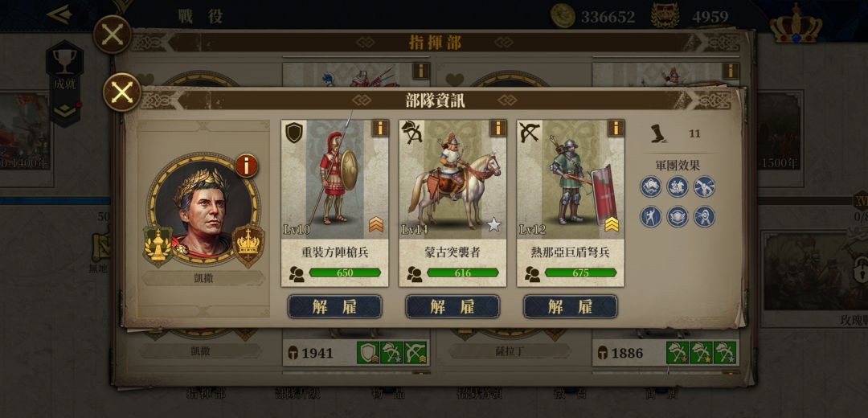
Task: Click the 650 troop health bar
Action: pyautogui.click(x=345, y=273)
